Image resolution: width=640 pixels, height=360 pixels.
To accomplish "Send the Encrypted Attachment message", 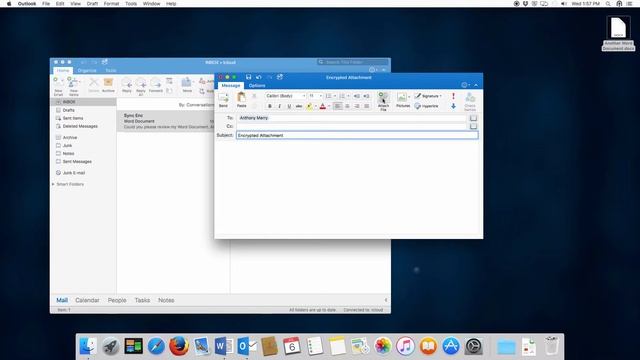I will click(223, 100).
